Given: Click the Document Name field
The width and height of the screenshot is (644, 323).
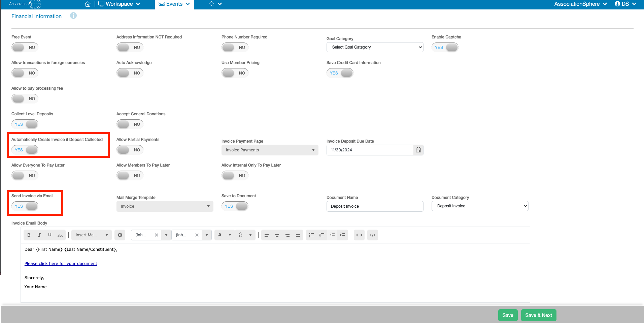Looking at the screenshot, I should click(375, 206).
